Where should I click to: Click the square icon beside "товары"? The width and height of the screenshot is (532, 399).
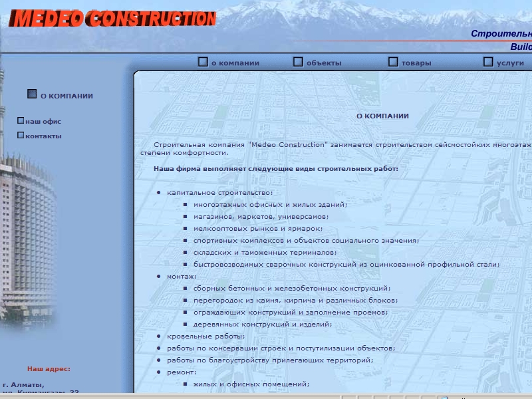pos(393,62)
